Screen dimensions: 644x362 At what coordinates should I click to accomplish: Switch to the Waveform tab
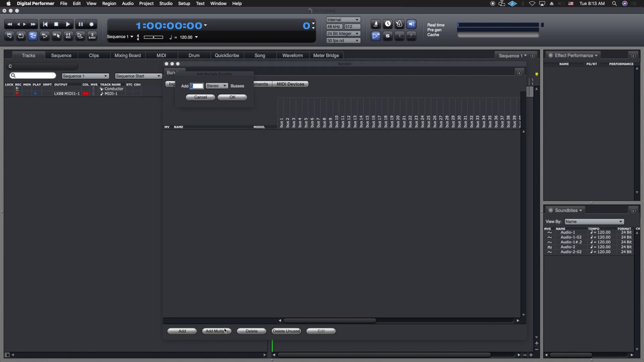[292, 55]
